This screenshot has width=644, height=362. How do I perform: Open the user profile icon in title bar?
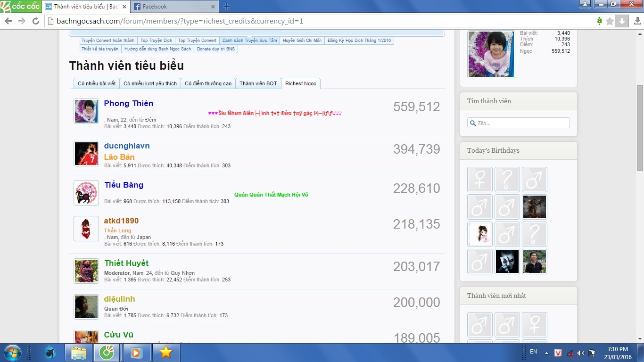tap(585, 4)
